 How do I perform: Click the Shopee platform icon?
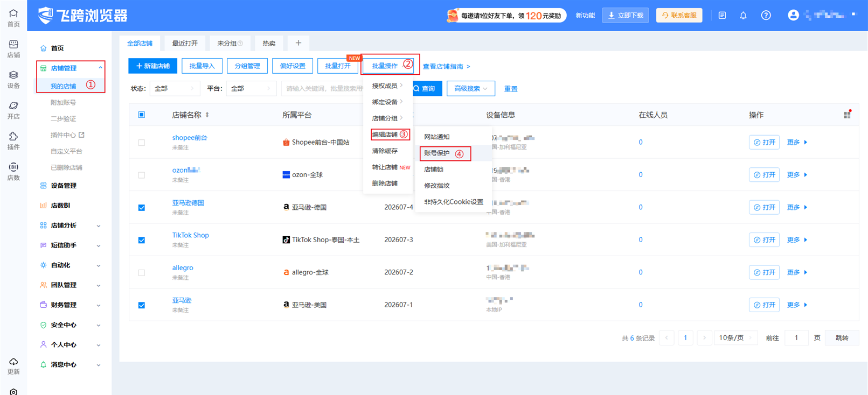tap(286, 143)
